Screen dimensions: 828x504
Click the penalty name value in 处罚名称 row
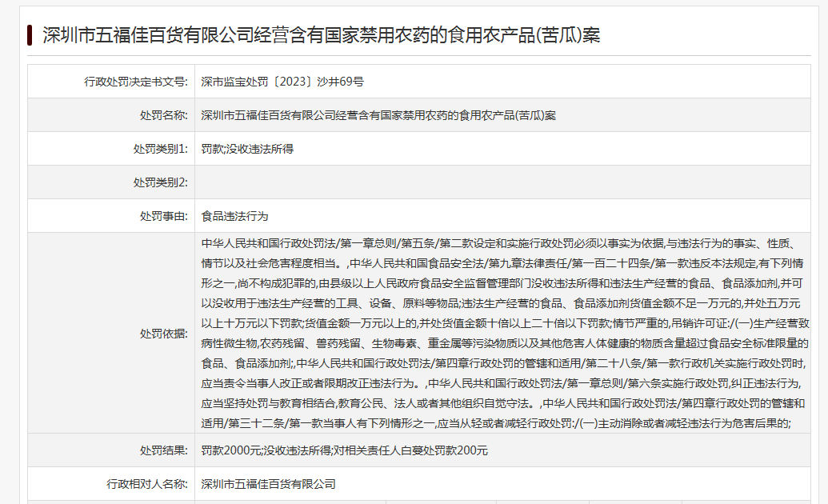tap(378, 115)
